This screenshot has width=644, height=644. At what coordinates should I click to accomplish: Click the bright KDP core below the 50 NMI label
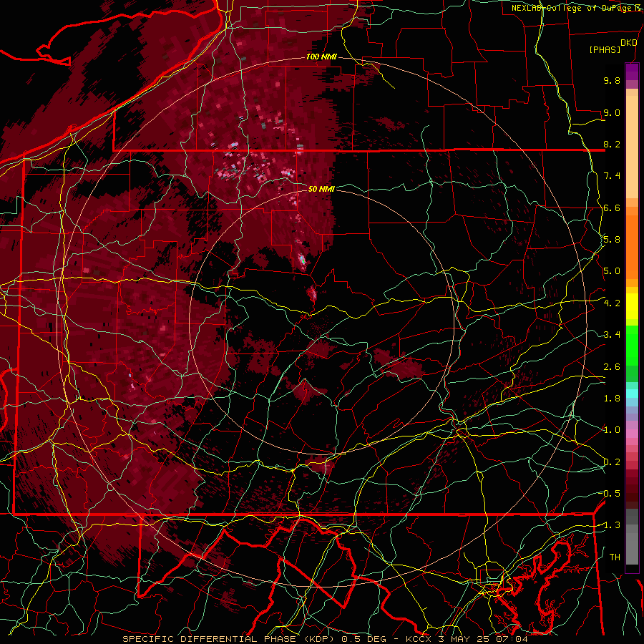[x=302, y=260]
